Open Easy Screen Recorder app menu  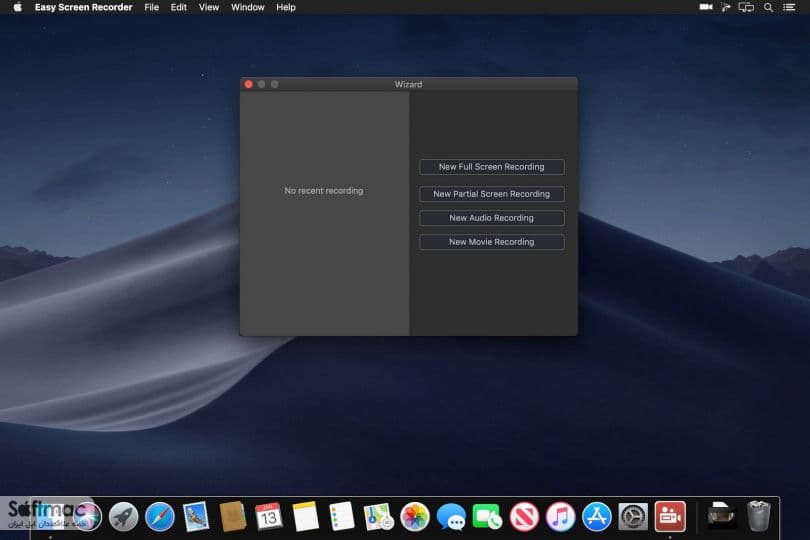84,7
